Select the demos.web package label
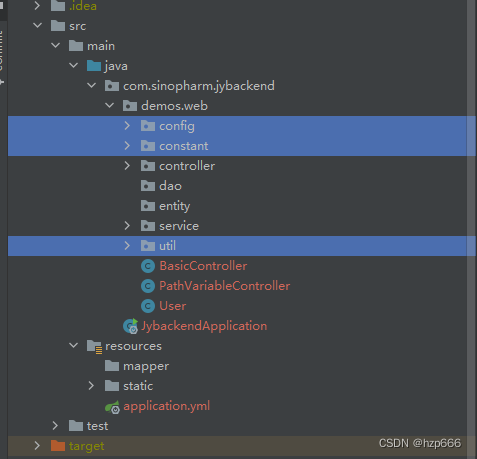477x459 pixels. 175,106
